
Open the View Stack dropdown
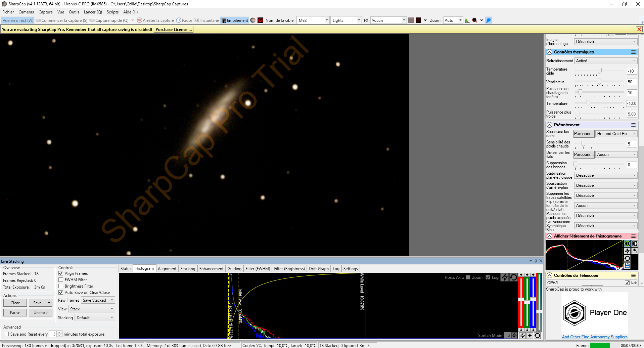pyautogui.click(x=92, y=309)
